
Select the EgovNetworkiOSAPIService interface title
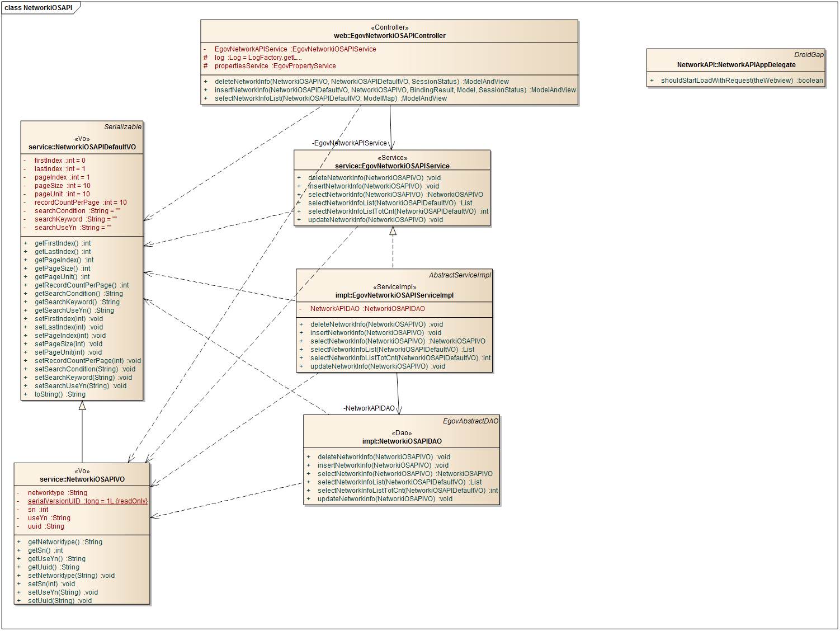click(x=392, y=166)
